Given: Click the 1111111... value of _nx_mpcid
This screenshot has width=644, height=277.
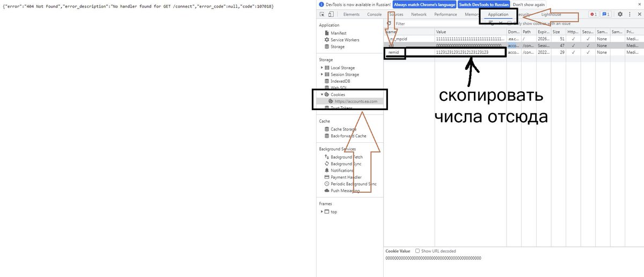Looking at the screenshot, I should tap(470, 39).
